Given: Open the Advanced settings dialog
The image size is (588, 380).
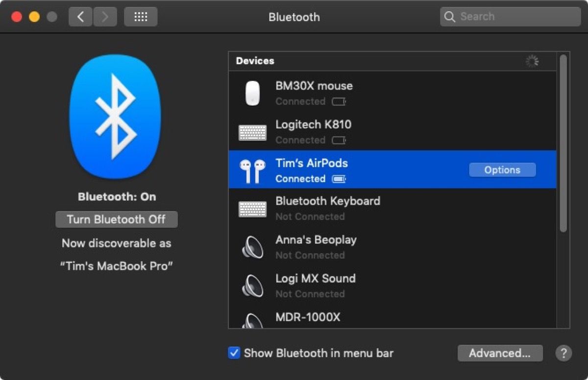Looking at the screenshot, I should pyautogui.click(x=500, y=353).
